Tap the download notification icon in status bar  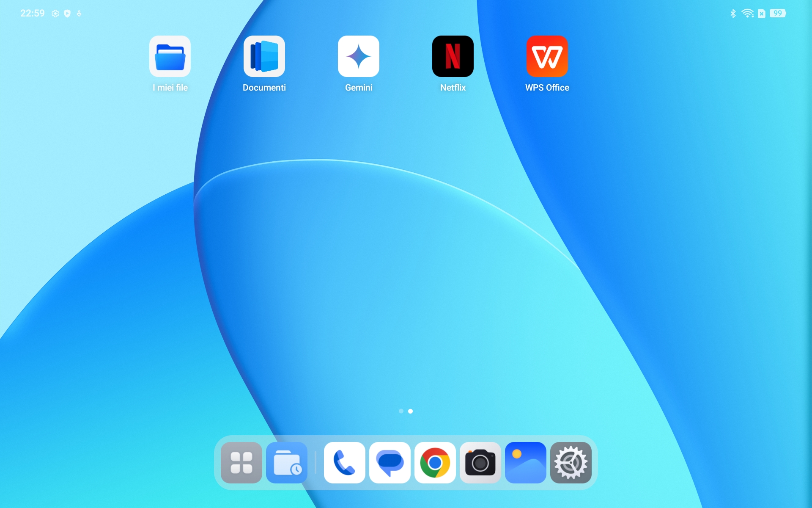coord(79,14)
